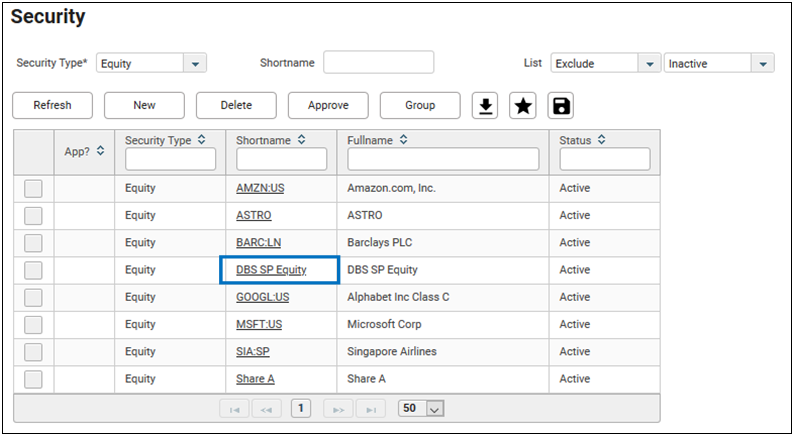Image resolution: width=795 pixels, height=437 pixels.
Task: Click the download icon button
Action: point(485,106)
